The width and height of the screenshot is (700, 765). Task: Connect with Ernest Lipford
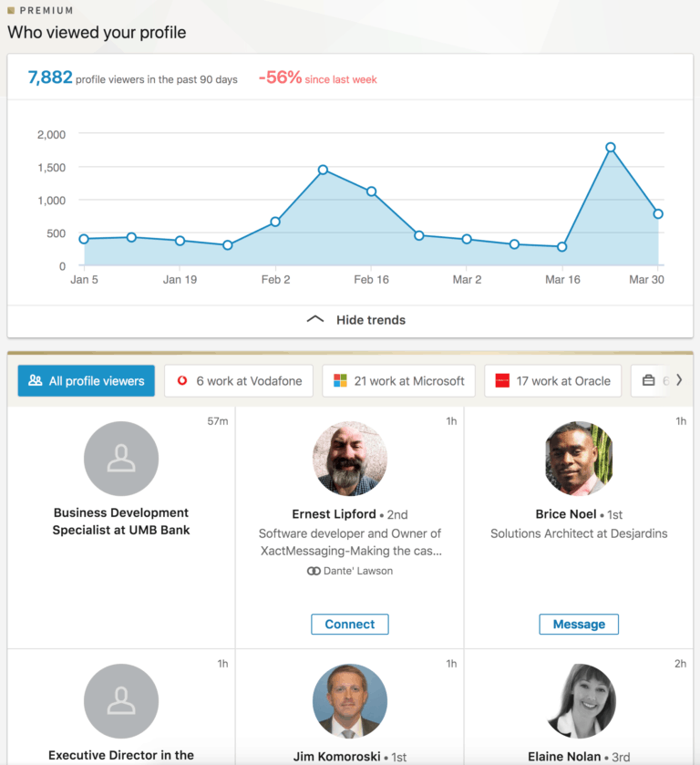click(350, 624)
